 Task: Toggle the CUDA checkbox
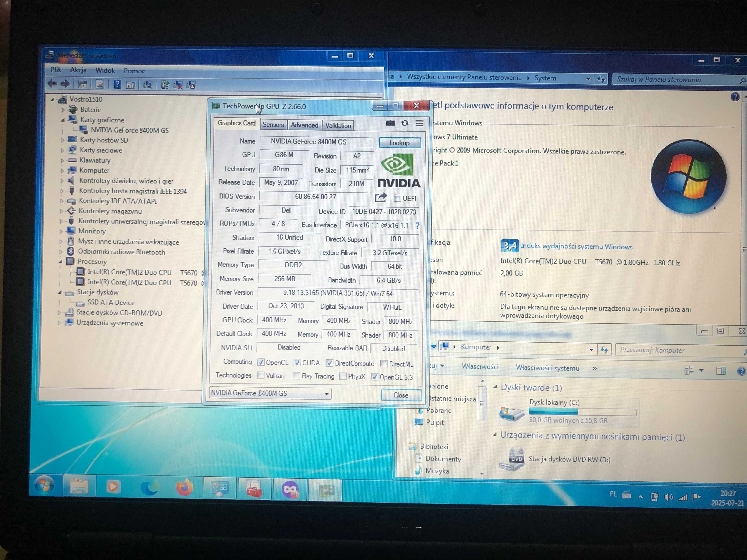point(297,363)
